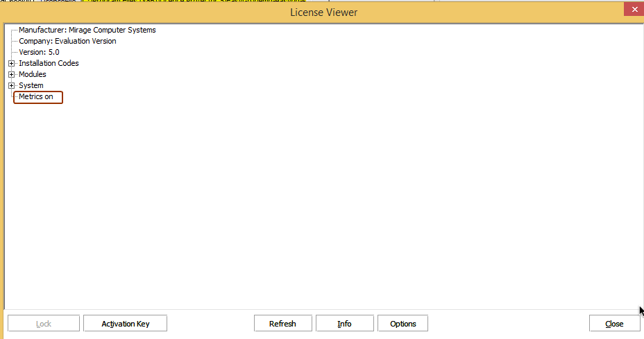
Task: Select the Metrics on tree item
Action: click(x=36, y=97)
